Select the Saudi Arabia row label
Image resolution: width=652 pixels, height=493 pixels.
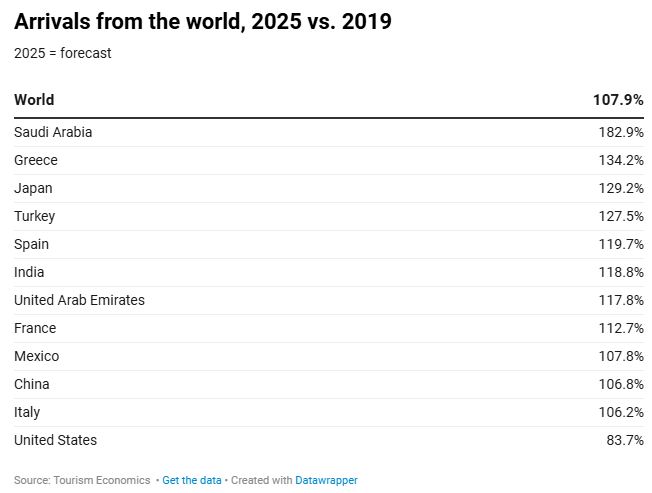click(x=53, y=132)
